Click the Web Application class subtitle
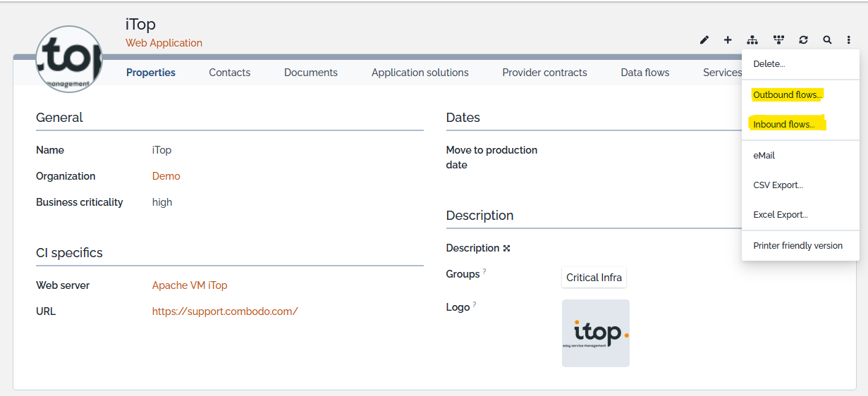Viewport: 868px width, 396px height. pos(164,43)
